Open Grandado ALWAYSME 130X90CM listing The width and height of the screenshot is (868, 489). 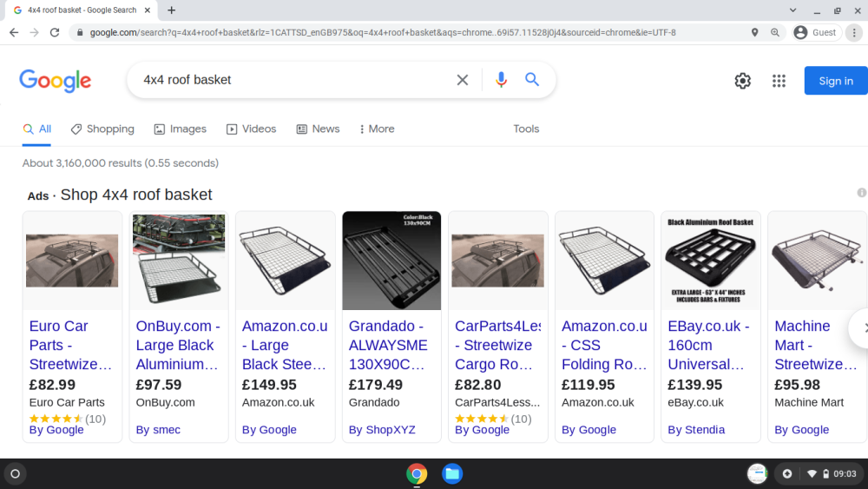[388, 345]
